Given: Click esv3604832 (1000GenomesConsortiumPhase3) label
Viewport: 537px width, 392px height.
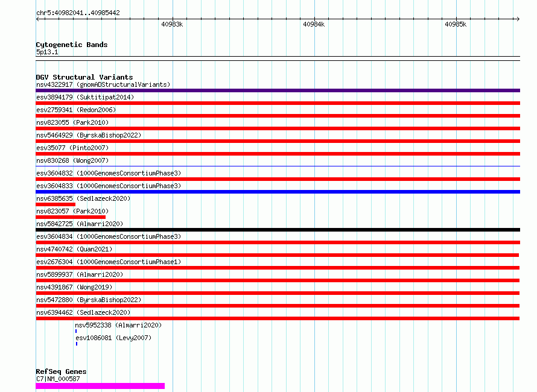Looking at the screenshot, I should click(x=109, y=173).
